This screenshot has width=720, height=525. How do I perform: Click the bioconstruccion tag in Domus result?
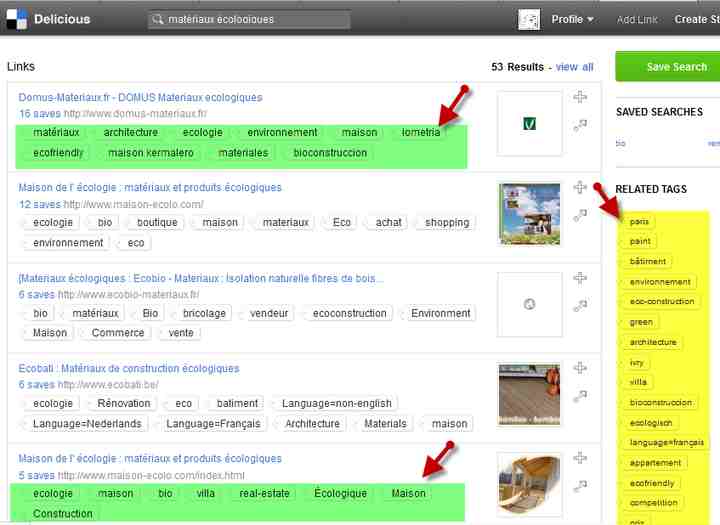(x=330, y=153)
